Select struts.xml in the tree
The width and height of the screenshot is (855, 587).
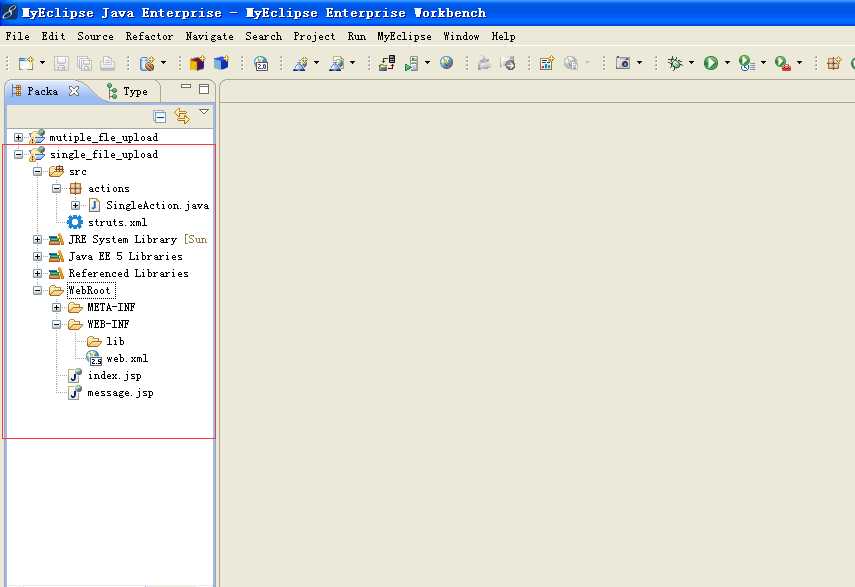(x=117, y=222)
